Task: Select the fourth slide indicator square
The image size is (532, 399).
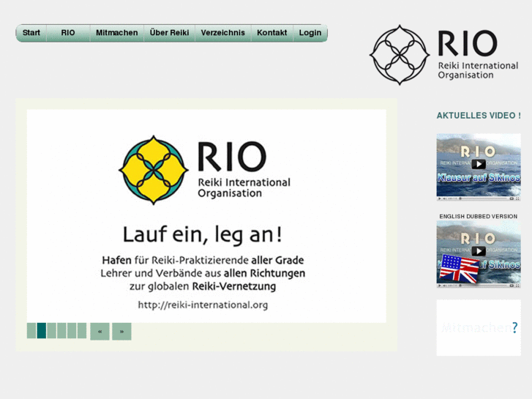Action: pyautogui.click(x=61, y=330)
